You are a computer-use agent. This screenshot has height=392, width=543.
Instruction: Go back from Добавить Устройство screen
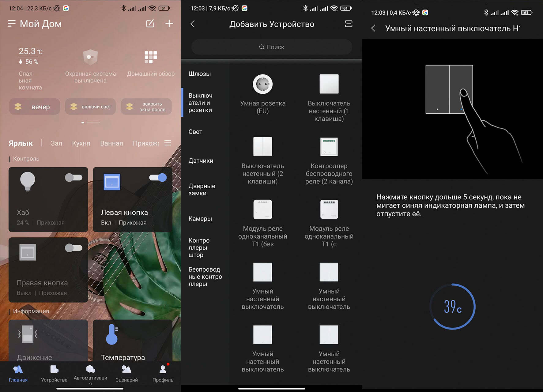(x=193, y=24)
